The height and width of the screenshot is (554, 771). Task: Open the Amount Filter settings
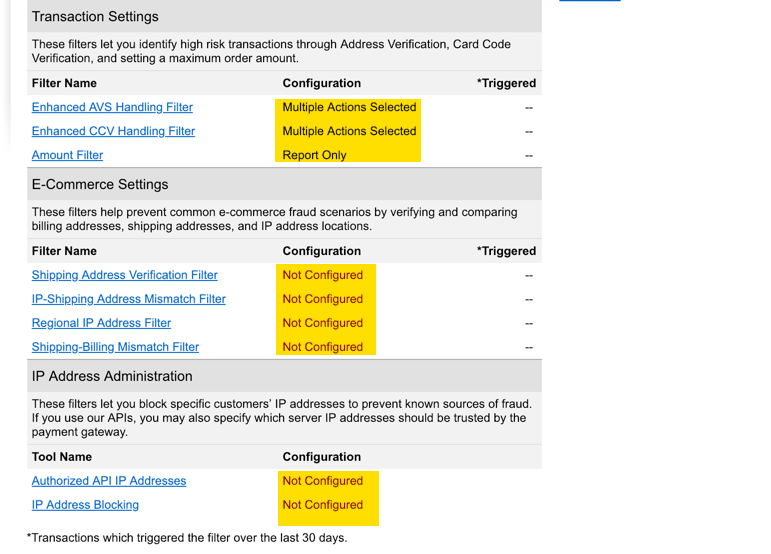(x=67, y=155)
